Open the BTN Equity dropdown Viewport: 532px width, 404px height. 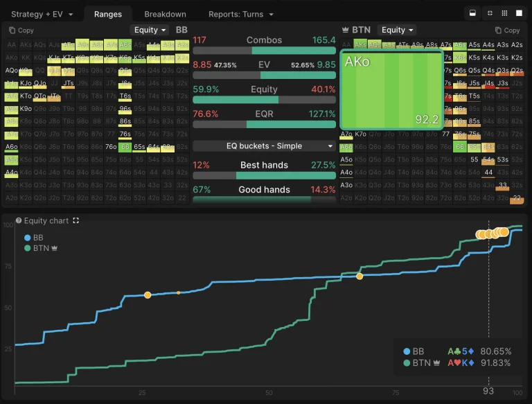pyautogui.click(x=397, y=30)
